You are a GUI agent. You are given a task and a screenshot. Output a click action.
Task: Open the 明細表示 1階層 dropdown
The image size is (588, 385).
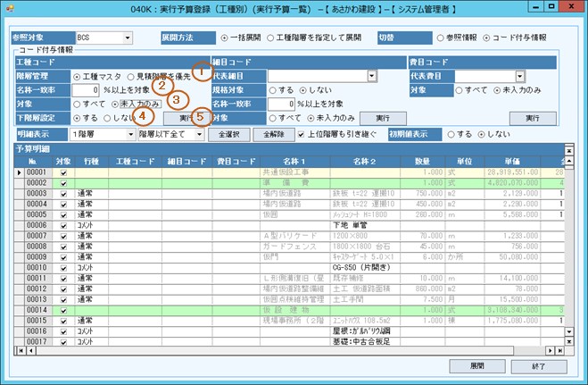point(128,133)
